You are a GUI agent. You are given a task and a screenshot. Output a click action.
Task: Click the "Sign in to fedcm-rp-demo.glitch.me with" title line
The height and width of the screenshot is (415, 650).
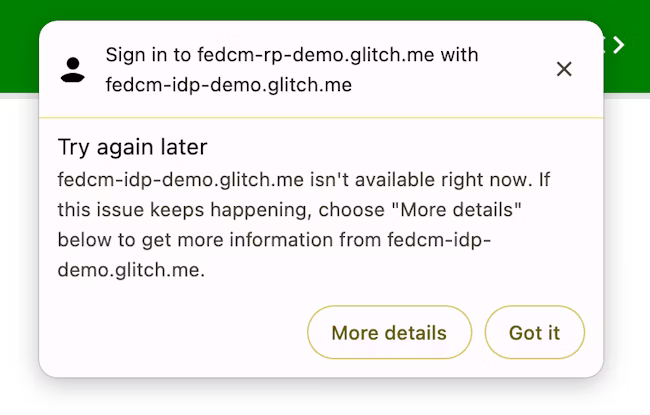point(291,54)
